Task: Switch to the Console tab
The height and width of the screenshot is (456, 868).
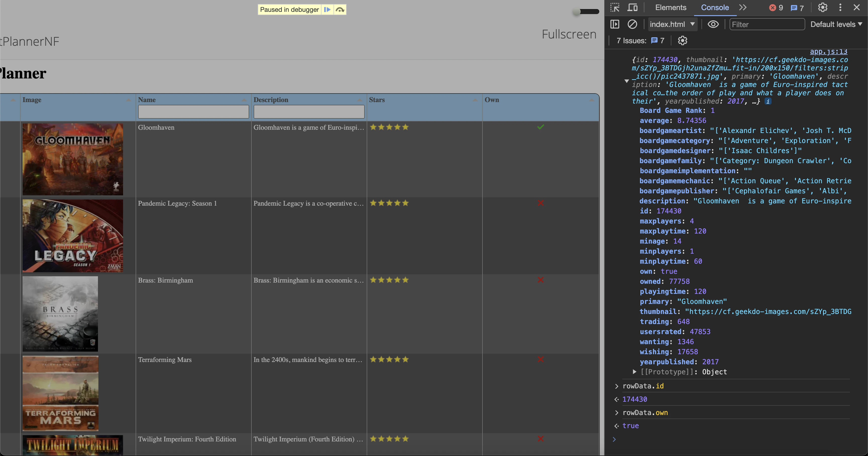Action: (x=715, y=8)
